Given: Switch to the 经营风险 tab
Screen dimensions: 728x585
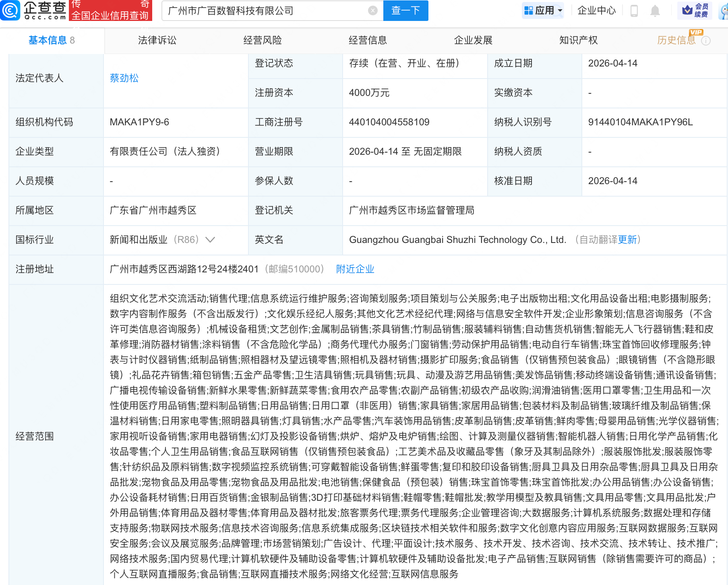Looking at the screenshot, I should (x=263, y=40).
